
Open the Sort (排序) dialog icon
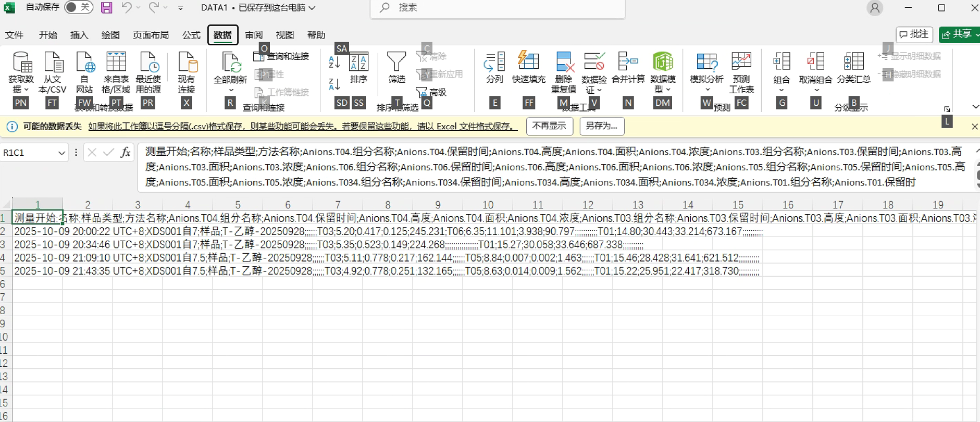coord(358,63)
